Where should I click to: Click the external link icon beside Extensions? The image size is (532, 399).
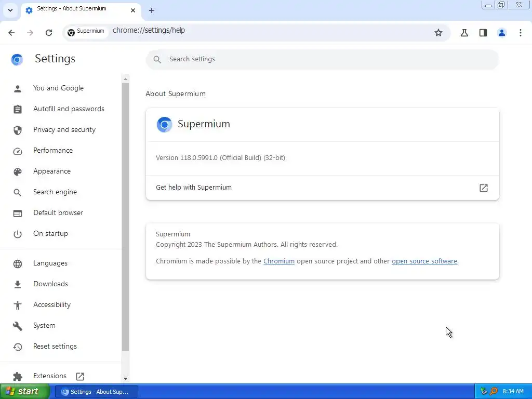click(80, 376)
